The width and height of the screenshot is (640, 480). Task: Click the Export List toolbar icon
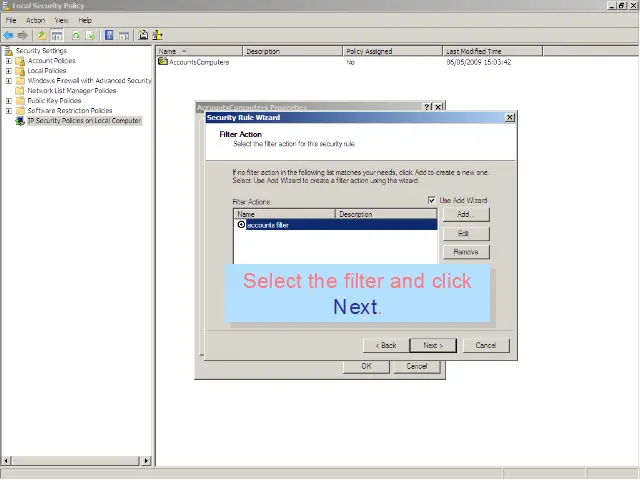click(x=90, y=35)
